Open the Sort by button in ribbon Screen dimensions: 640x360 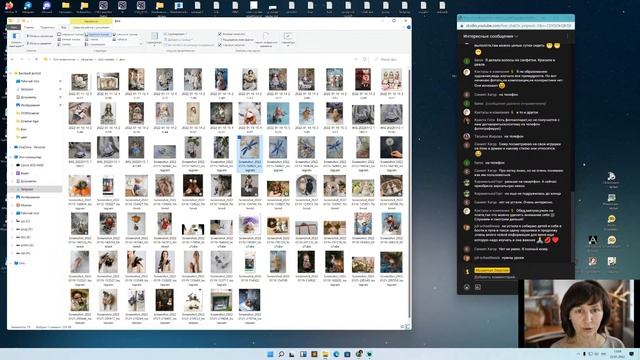154,39
